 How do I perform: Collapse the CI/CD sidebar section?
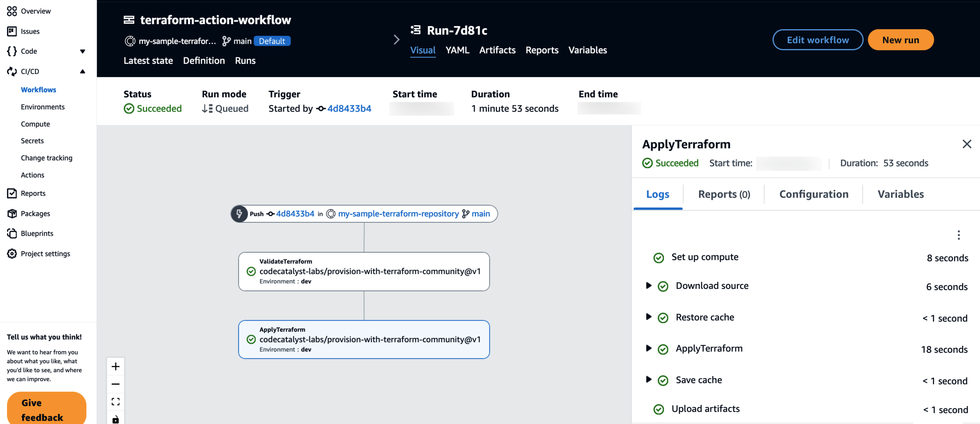[83, 71]
